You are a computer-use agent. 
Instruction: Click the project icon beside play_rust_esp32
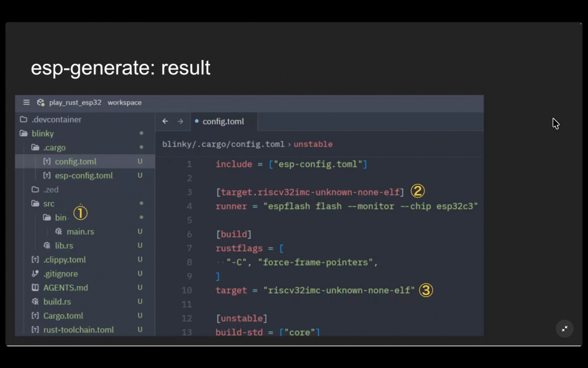pos(41,102)
